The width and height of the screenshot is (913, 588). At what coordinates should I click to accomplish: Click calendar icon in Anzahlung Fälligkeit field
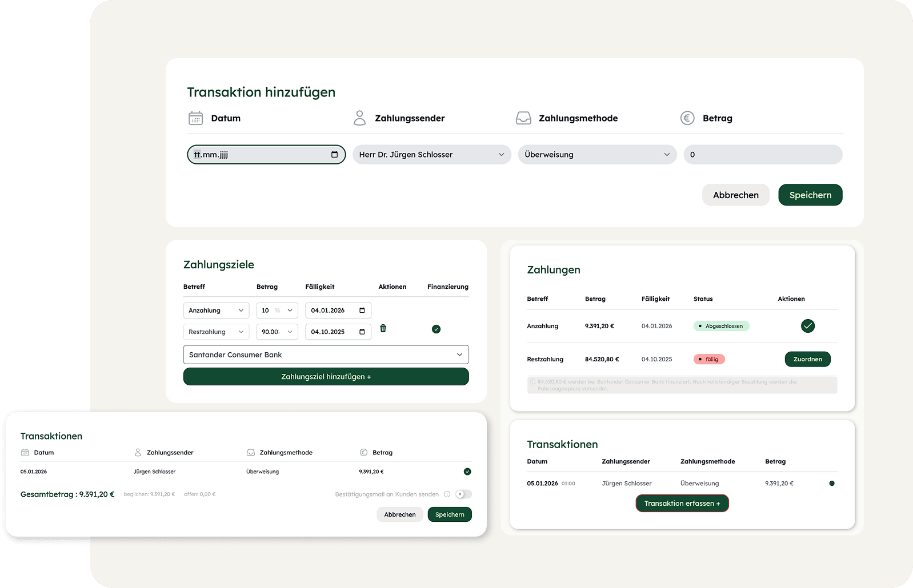point(362,311)
